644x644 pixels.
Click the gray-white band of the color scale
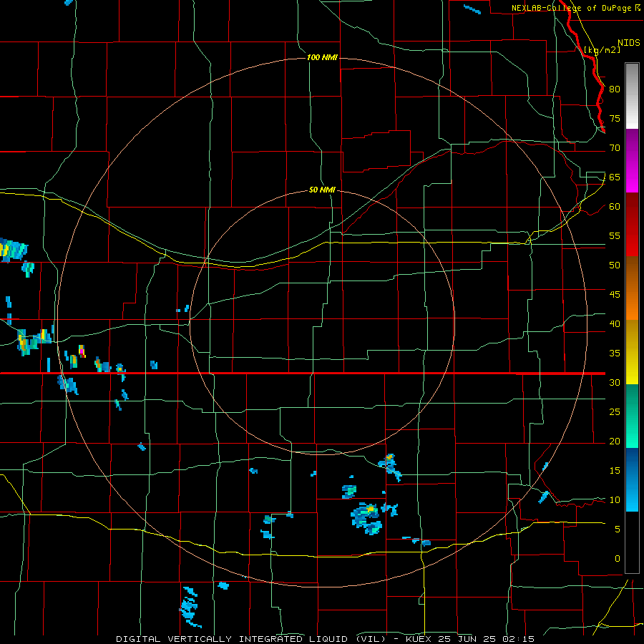[633, 97]
